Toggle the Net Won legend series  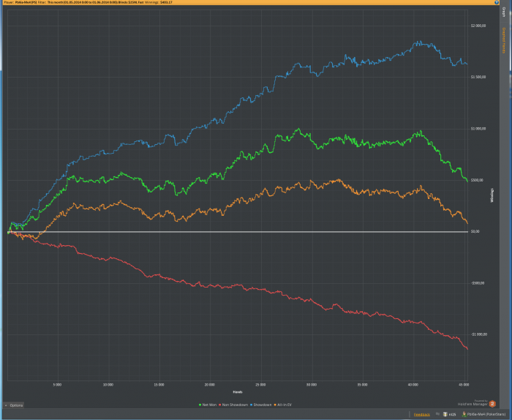tap(207, 405)
